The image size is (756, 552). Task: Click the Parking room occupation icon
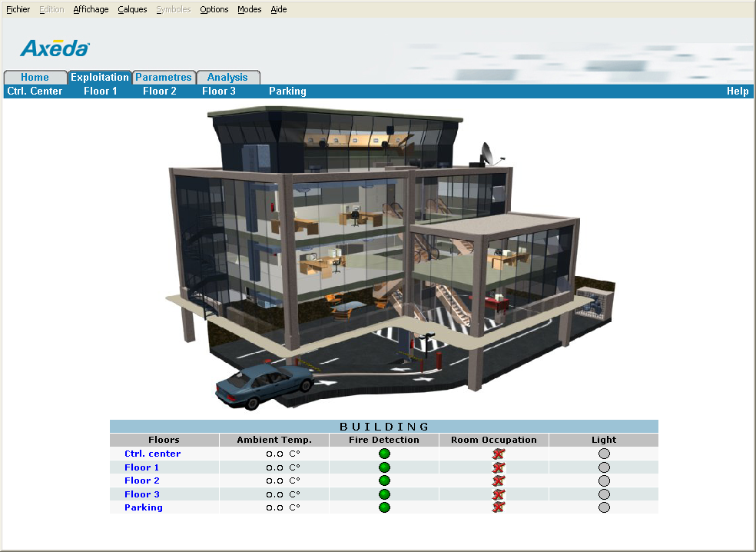tap(499, 507)
